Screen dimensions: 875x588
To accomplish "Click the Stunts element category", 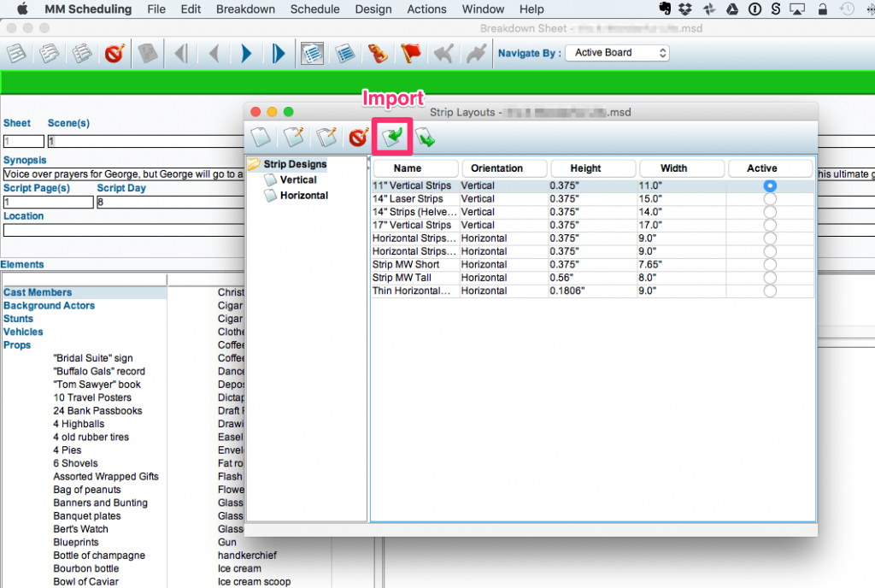I will tap(19, 319).
